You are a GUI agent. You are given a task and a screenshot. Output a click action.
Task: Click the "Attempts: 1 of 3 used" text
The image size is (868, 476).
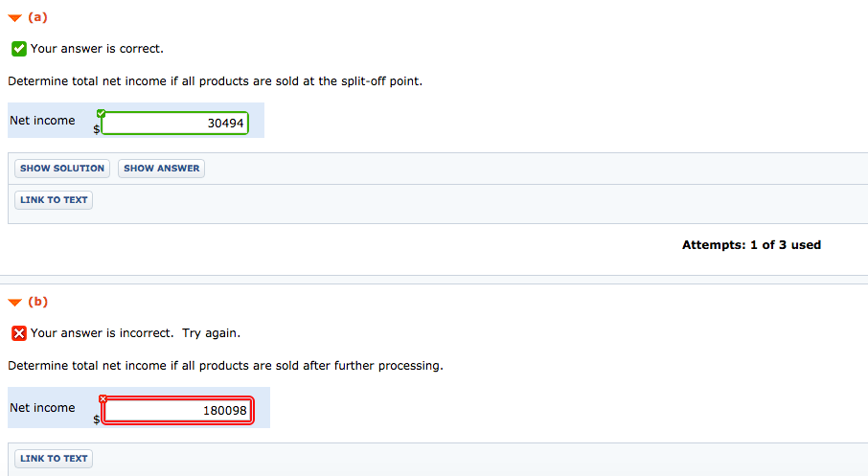point(751,244)
